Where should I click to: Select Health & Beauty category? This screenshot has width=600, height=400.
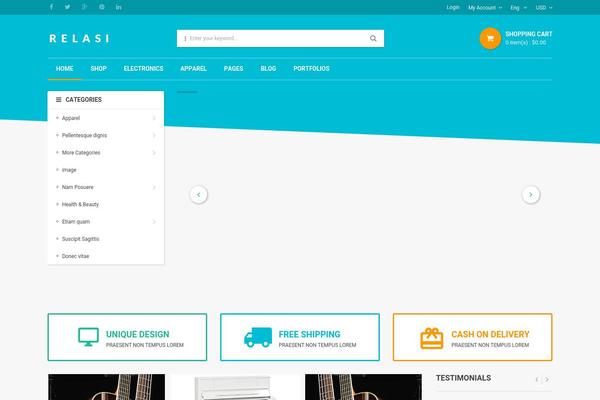(80, 204)
